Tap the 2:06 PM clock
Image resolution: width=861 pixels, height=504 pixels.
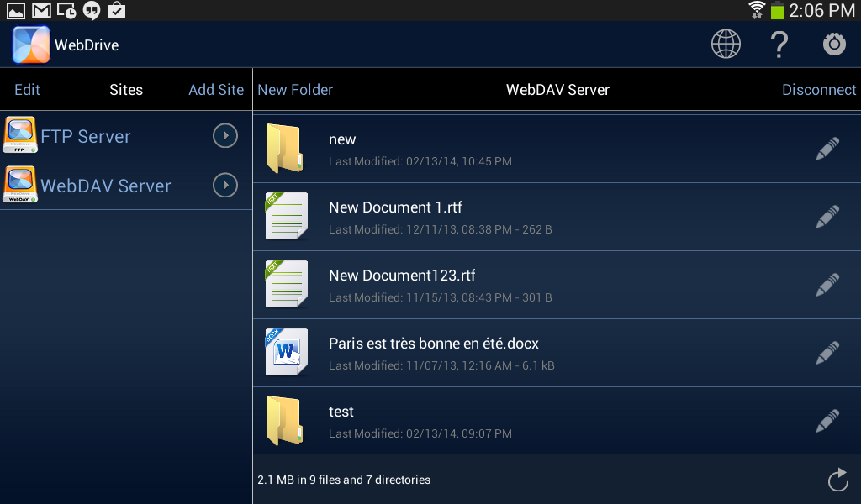pos(822,10)
